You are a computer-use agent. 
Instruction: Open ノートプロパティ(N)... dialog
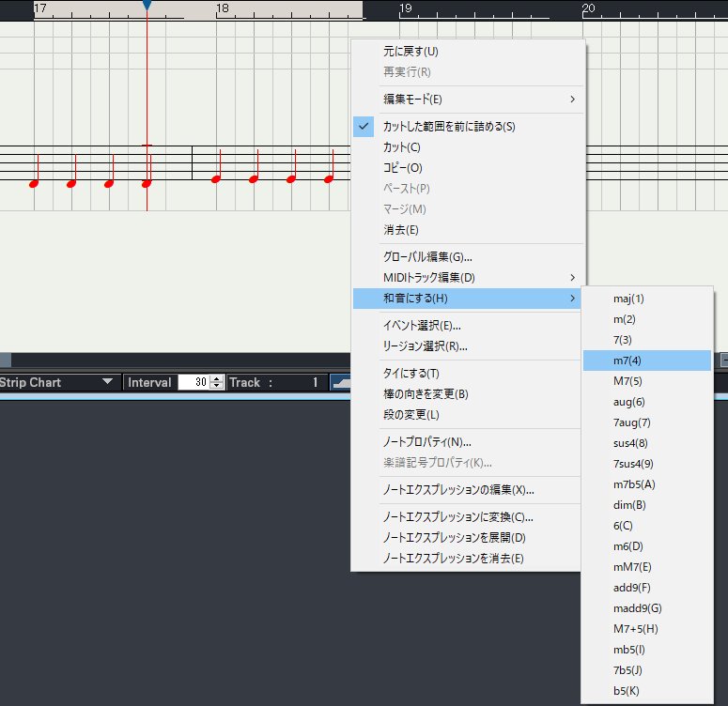point(427,442)
